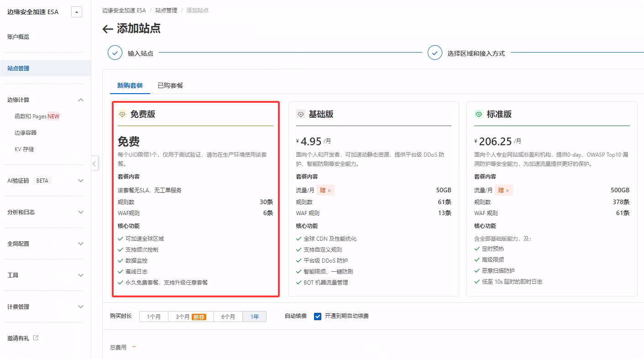644x359 pixels.
Task: Click the 邀请有礼 external link icon
Action: [x=36, y=338]
